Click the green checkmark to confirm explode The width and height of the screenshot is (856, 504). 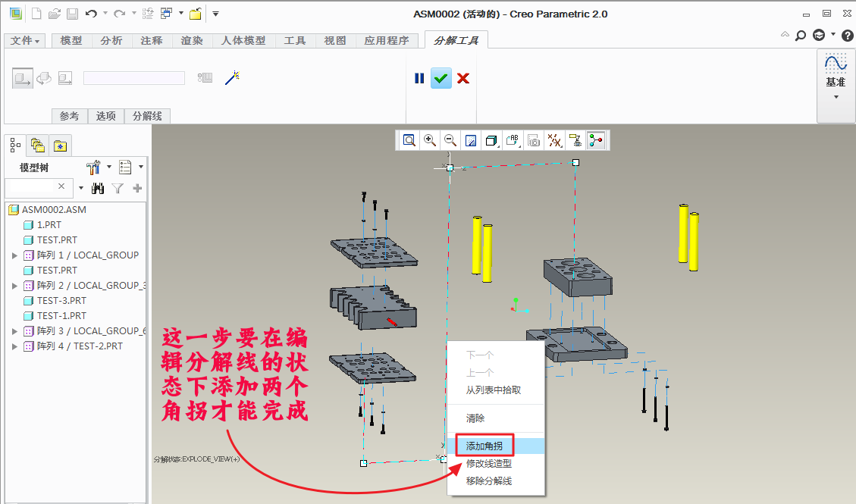[441, 78]
